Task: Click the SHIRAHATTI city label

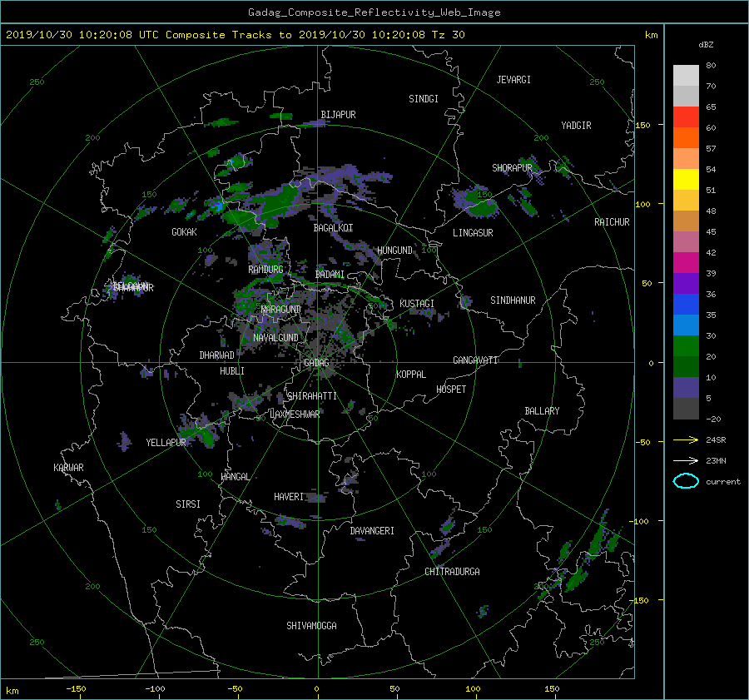Action: pyautogui.click(x=312, y=396)
